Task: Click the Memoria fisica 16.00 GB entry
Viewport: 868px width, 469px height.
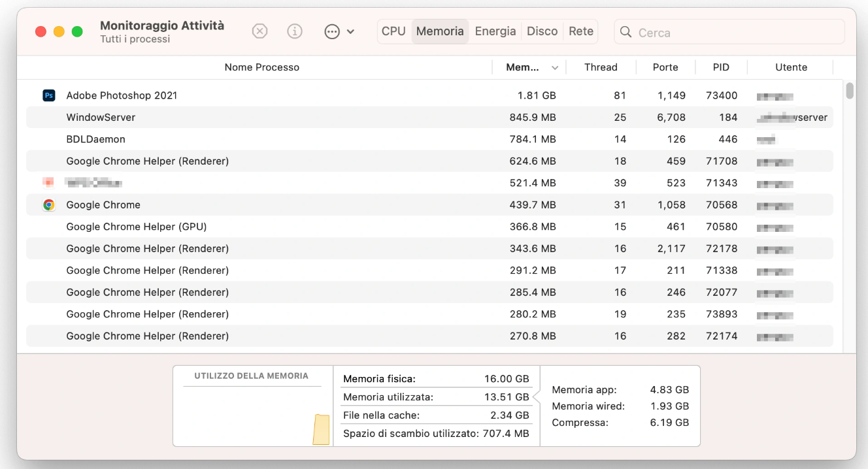Action: pyautogui.click(x=436, y=378)
